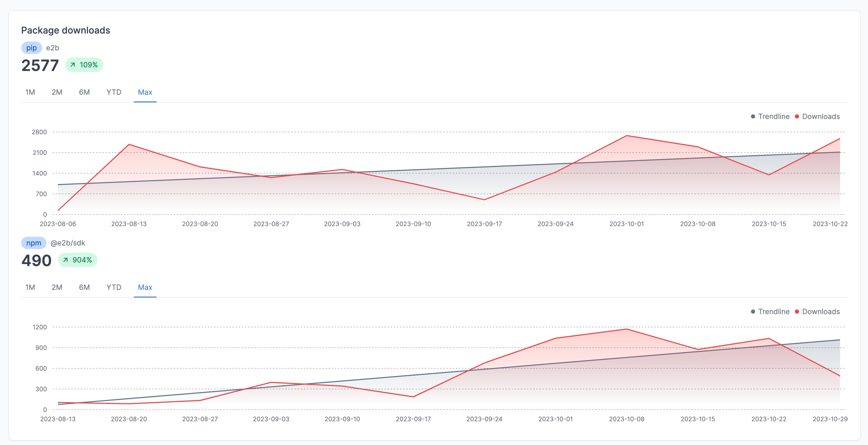The image size is (868, 445).
Task: Click the npm package badge
Action: [33, 243]
